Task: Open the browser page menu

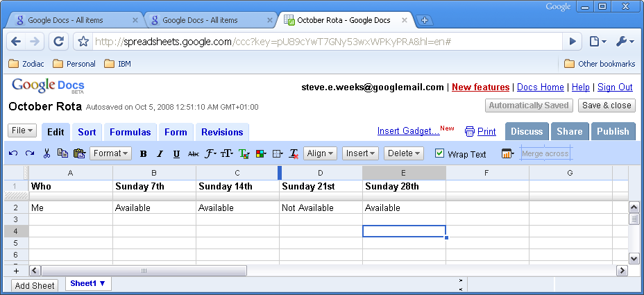Action: click(598, 41)
